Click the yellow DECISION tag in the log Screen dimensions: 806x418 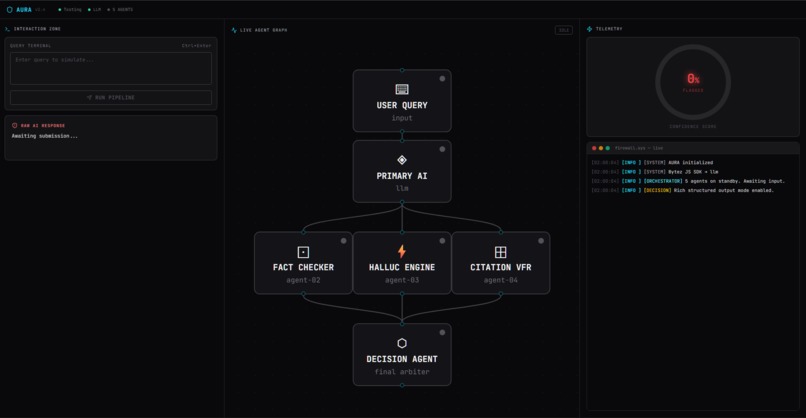(657, 190)
